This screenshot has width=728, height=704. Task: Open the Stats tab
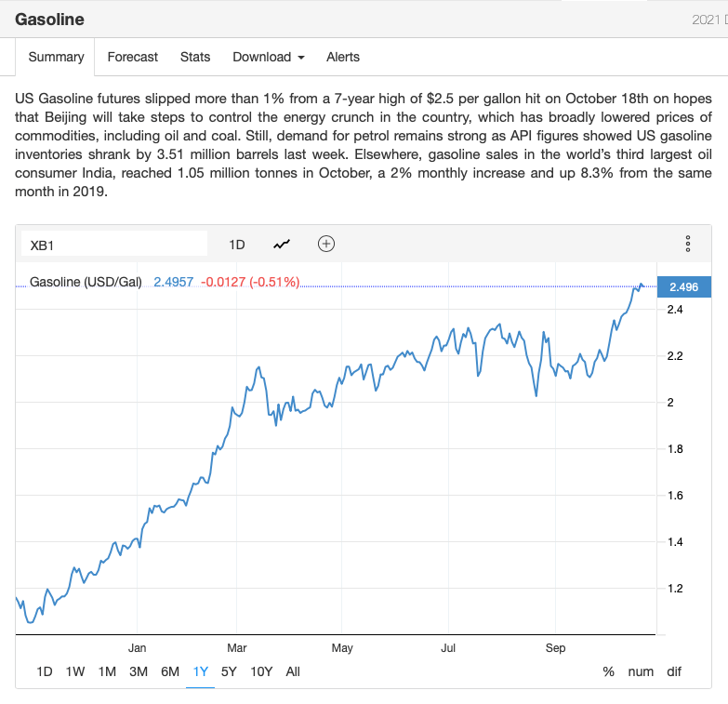coord(195,57)
